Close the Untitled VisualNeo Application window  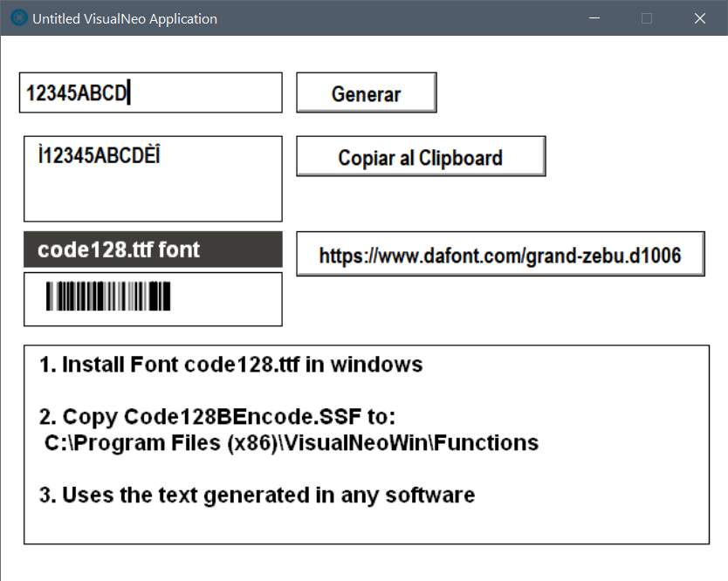[700, 18]
